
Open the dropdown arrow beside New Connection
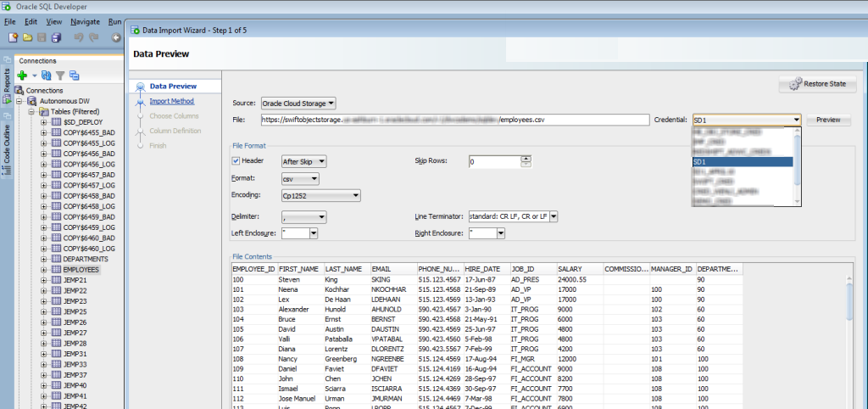click(x=34, y=76)
